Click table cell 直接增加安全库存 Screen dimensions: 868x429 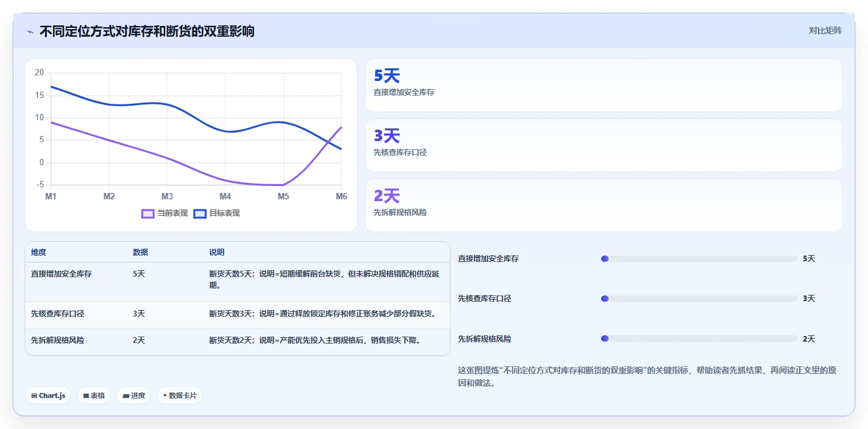click(x=61, y=274)
